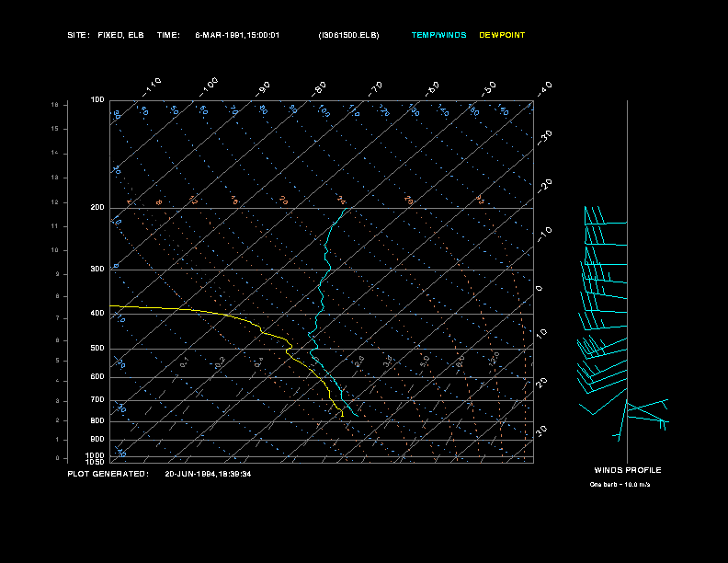Image resolution: width=728 pixels, height=563 pixels.
Task: Click the "100" pressure level label
Action: [x=97, y=100]
